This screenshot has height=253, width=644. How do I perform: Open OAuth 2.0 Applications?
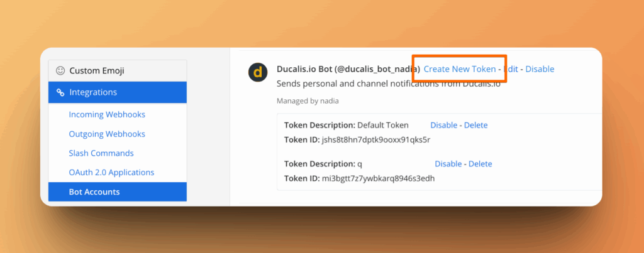[x=111, y=172]
